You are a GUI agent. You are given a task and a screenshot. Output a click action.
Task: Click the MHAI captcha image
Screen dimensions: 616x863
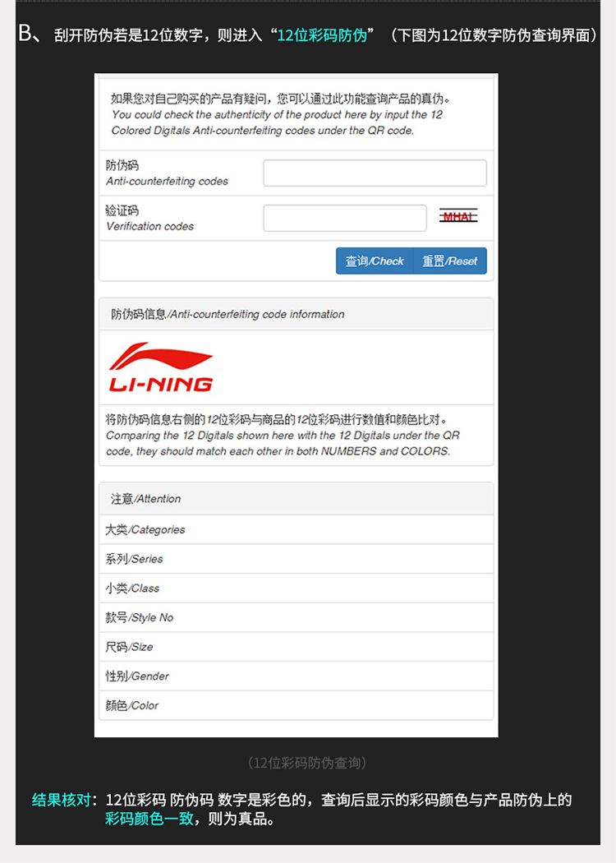click(x=458, y=216)
